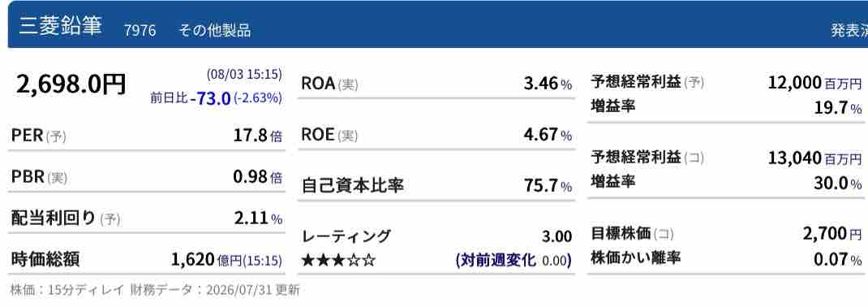This screenshot has width=868, height=307.
Task: Click the 発表済 label at header right
Action: pos(849,31)
